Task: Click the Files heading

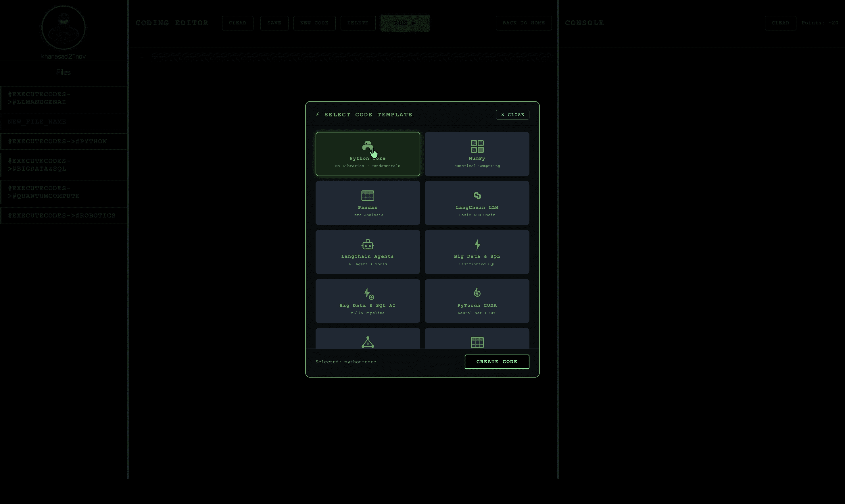Action: tap(64, 72)
